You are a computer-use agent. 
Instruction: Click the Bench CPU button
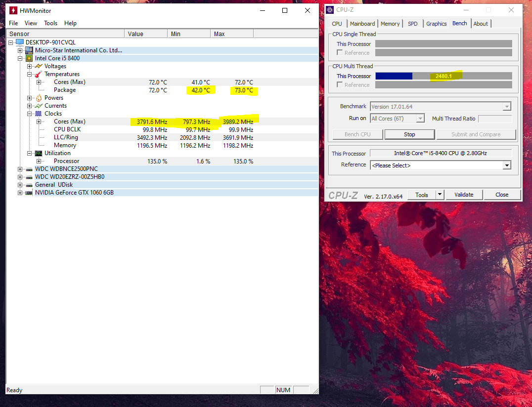(x=357, y=134)
